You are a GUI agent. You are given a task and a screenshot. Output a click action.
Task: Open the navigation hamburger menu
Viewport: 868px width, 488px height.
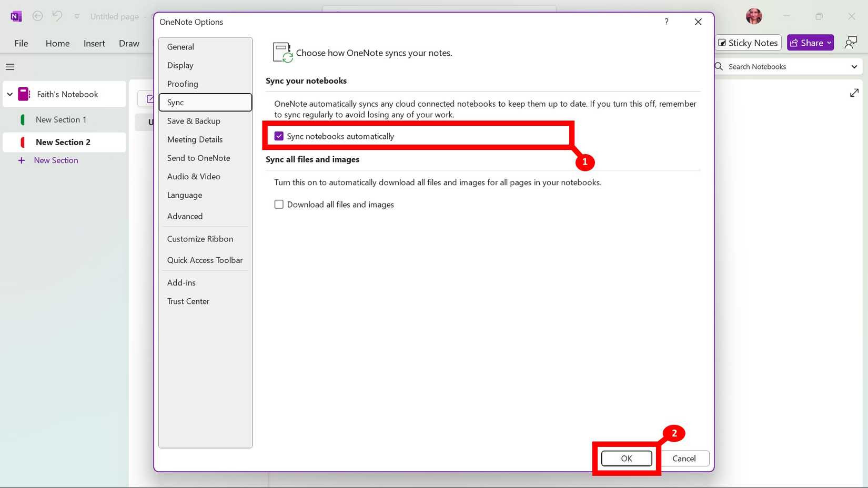pos(9,67)
